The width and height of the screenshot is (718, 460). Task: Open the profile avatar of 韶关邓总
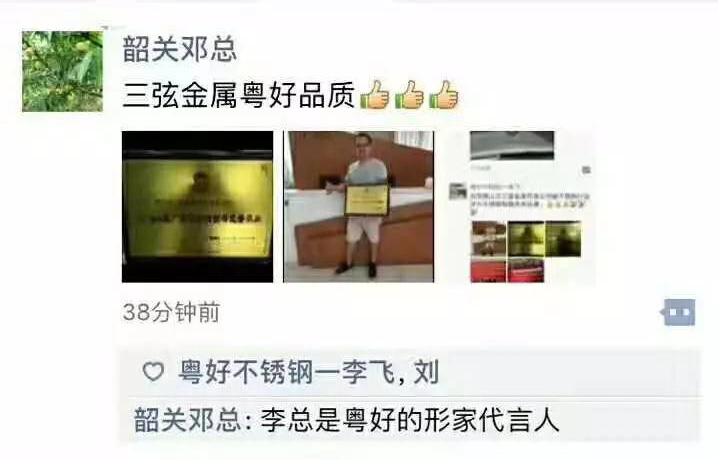[62, 71]
